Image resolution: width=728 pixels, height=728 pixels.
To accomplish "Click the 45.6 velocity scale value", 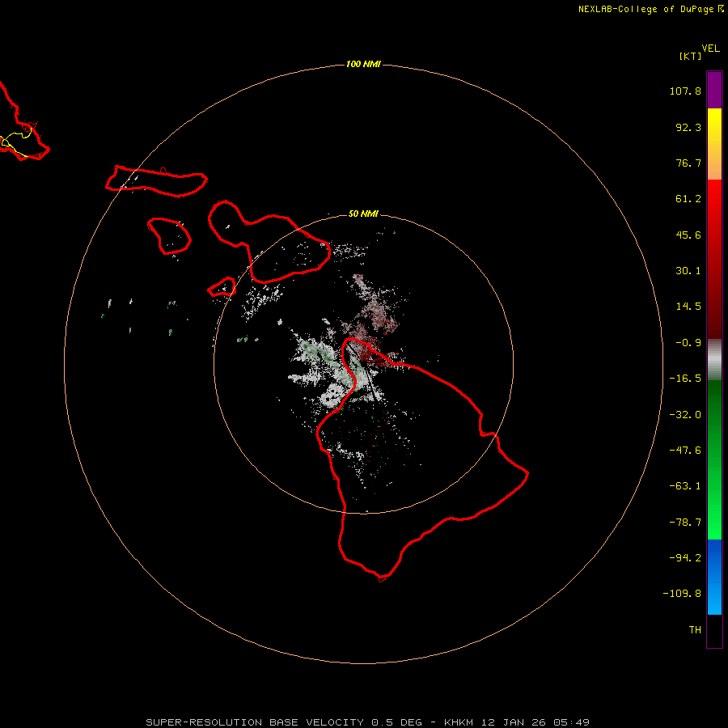I will point(688,235).
